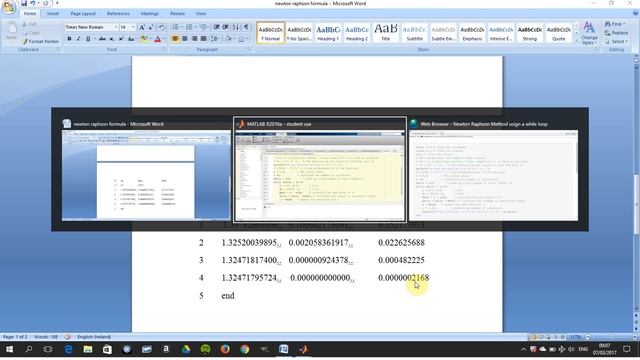This screenshot has width=640, height=360.
Task: Decrease paragraph indent
Action: tap(216, 27)
